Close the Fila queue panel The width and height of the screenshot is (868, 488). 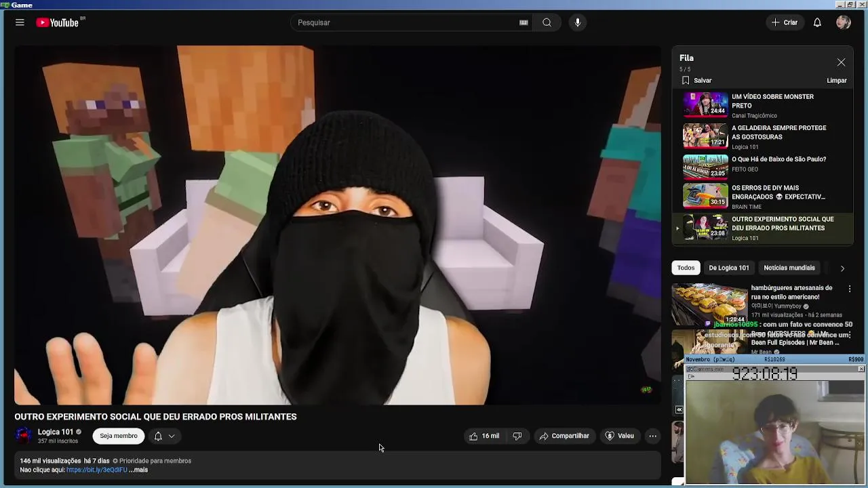tap(841, 62)
